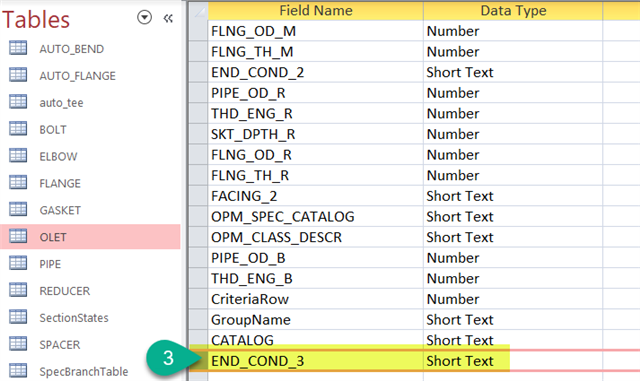Click the REDUCER table icon
This screenshot has width=640, height=381.
click(x=18, y=290)
